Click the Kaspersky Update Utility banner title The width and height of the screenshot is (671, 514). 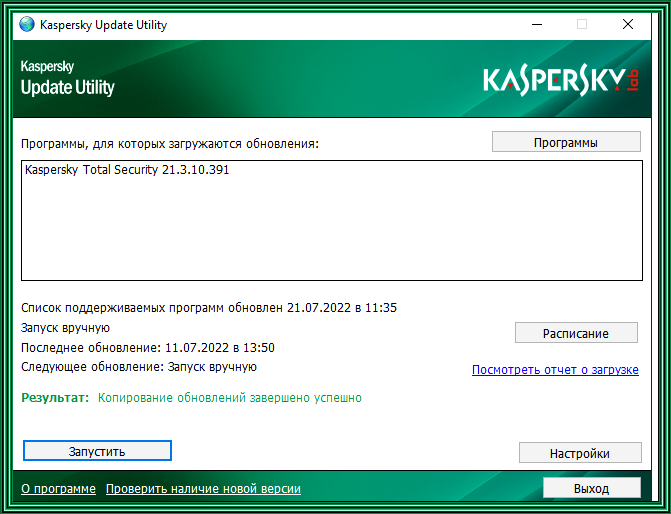(x=68, y=80)
